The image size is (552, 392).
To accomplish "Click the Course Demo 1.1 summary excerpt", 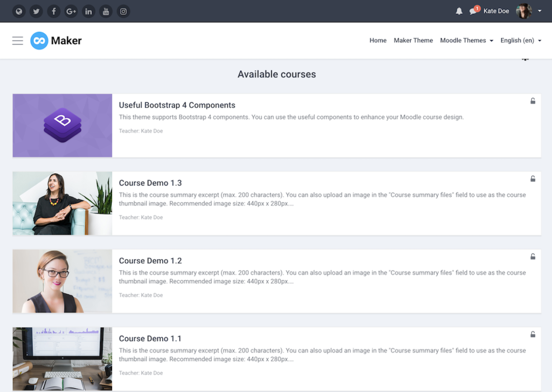I will (322, 355).
